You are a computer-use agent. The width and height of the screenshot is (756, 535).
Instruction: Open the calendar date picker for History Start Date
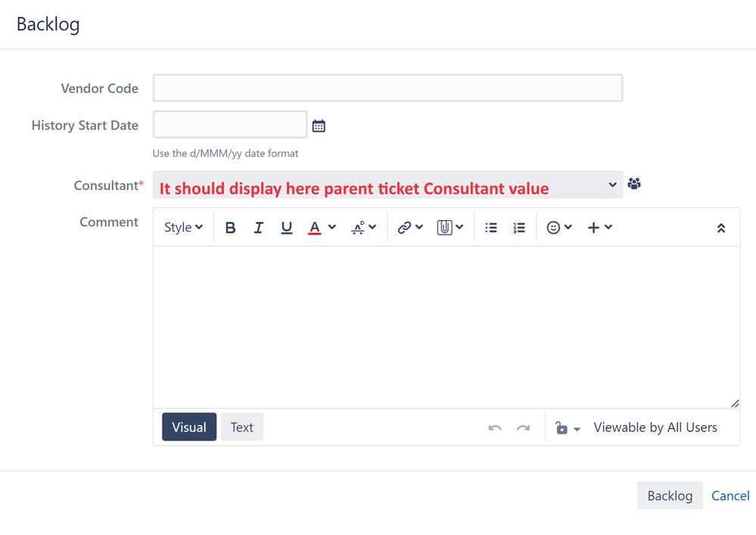point(319,125)
